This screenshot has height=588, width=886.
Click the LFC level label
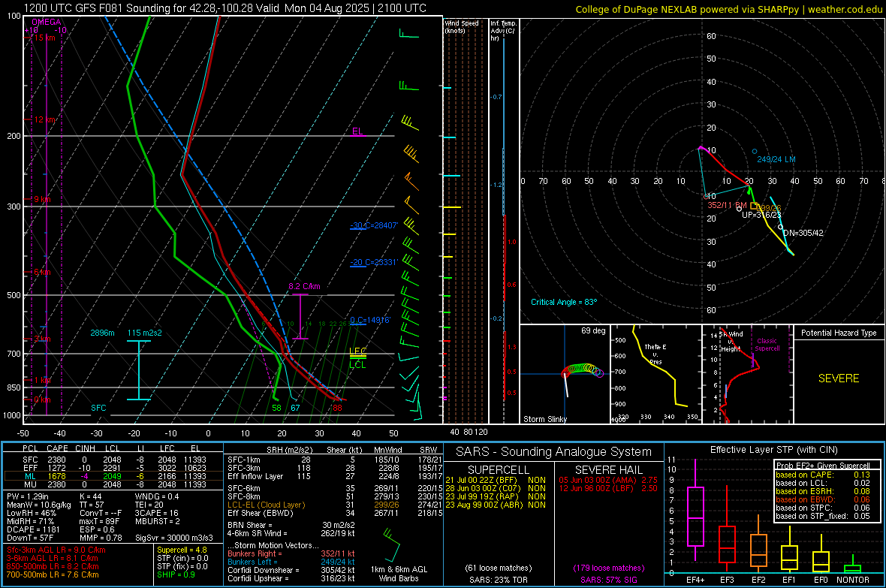[x=357, y=351]
